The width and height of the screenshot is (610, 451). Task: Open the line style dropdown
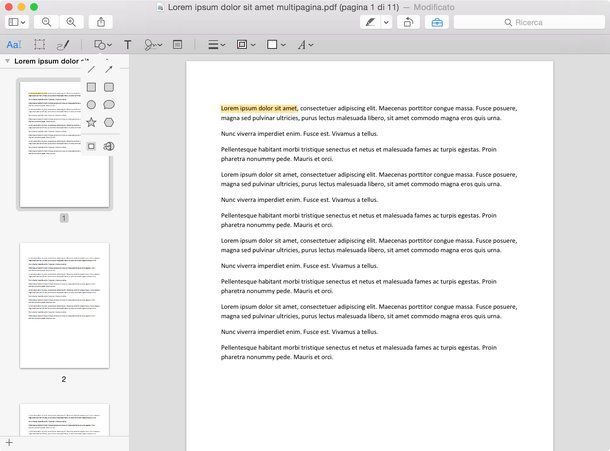(216, 45)
